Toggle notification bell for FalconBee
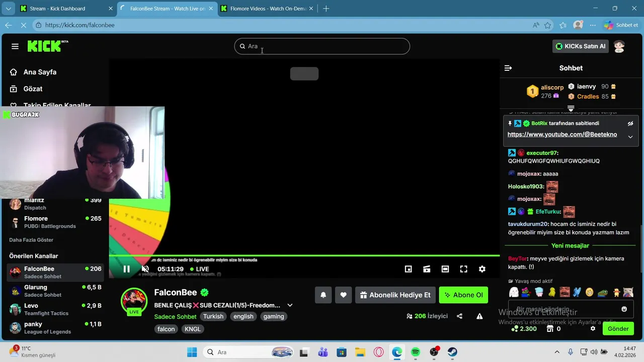This screenshot has width=644, height=362. pyautogui.click(x=324, y=295)
